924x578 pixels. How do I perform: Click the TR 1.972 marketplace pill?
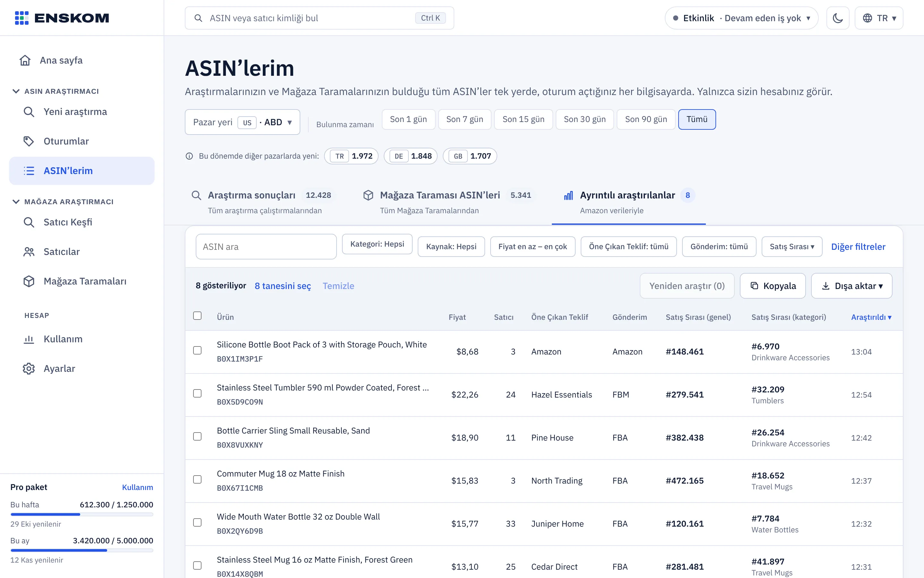(351, 156)
